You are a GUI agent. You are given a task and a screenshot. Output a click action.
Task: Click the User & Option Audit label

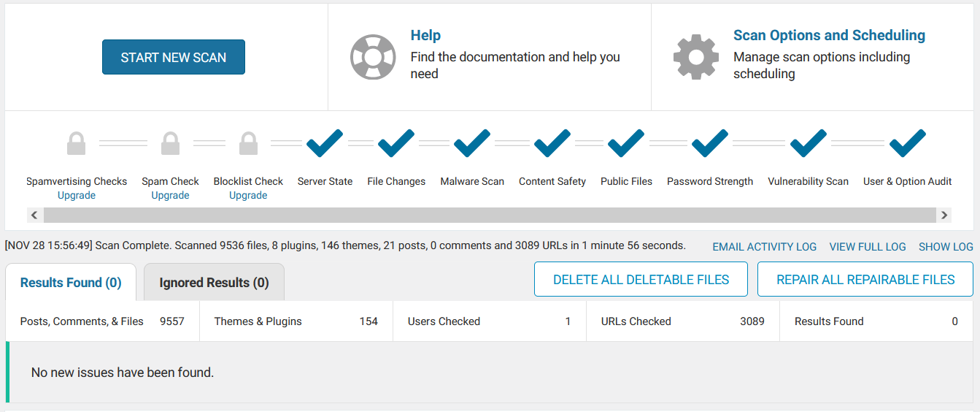pos(908,181)
